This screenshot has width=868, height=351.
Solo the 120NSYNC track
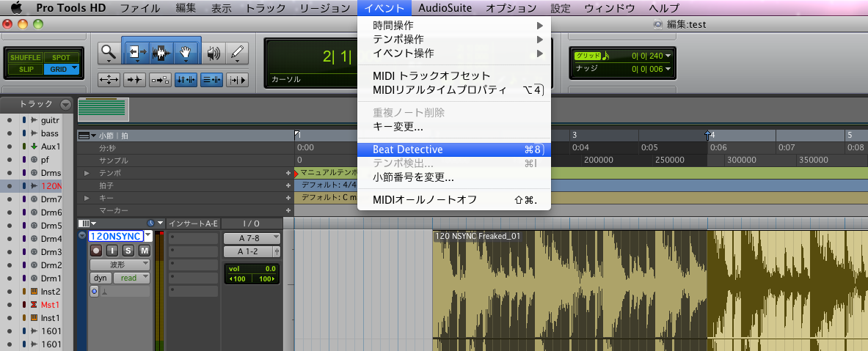pos(128,251)
